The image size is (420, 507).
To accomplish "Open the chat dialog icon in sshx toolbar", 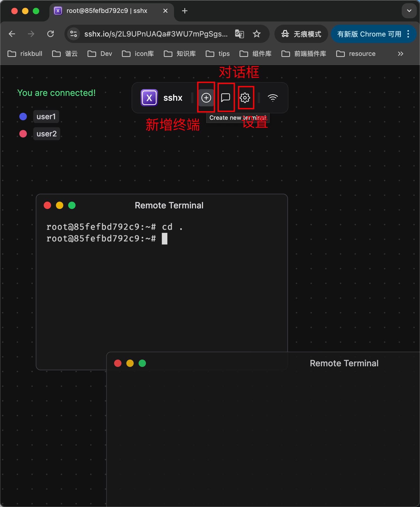I will pos(226,98).
